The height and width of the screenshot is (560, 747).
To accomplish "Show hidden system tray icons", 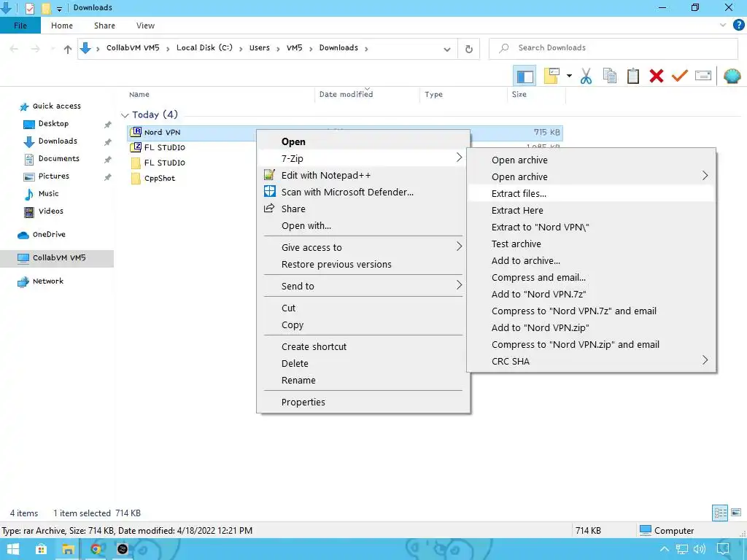I will [x=664, y=550].
